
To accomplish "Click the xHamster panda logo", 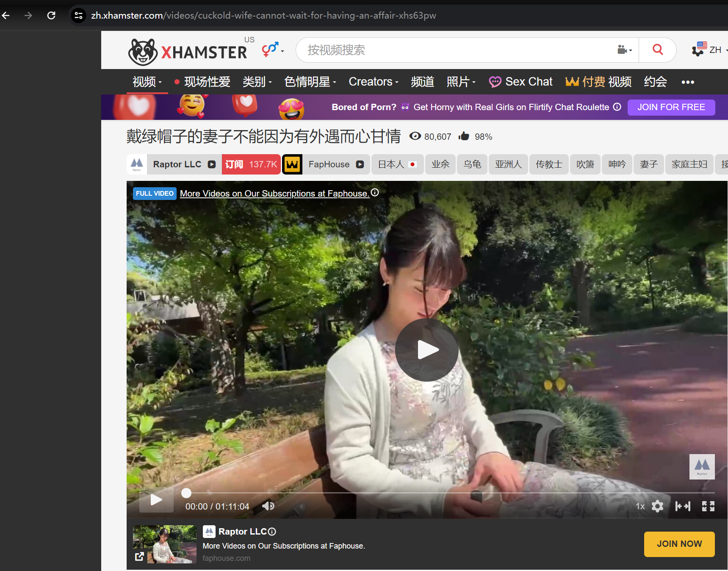I will (x=143, y=51).
